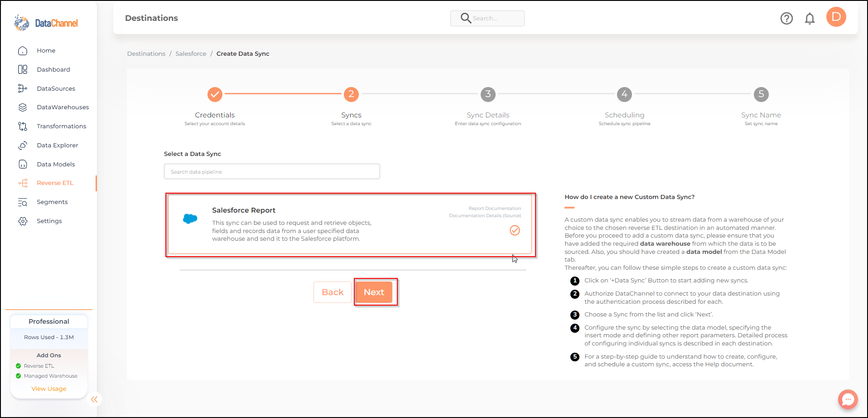Screen dimensions: 868x418
Task: Select step 2 Syncs circle
Action: click(351, 94)
